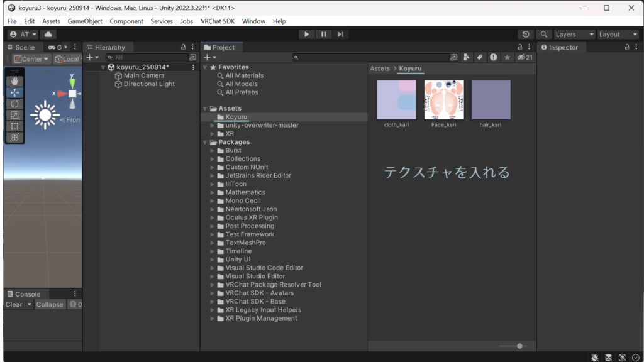Toggle Collapse in Console
This screenshot has width=644, height=362.
click(x=50, y=304)
